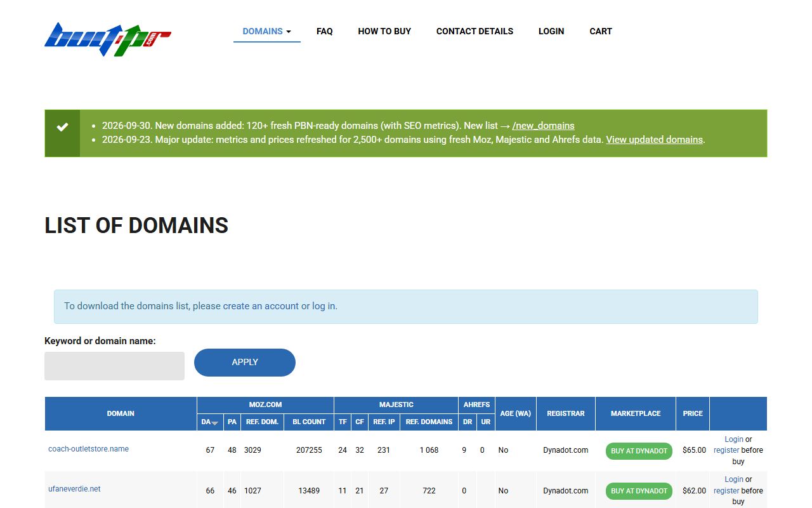This screenshot has height=508, width=812.
Task: Click the $62.00 price cell
Action: coord(694,491)
